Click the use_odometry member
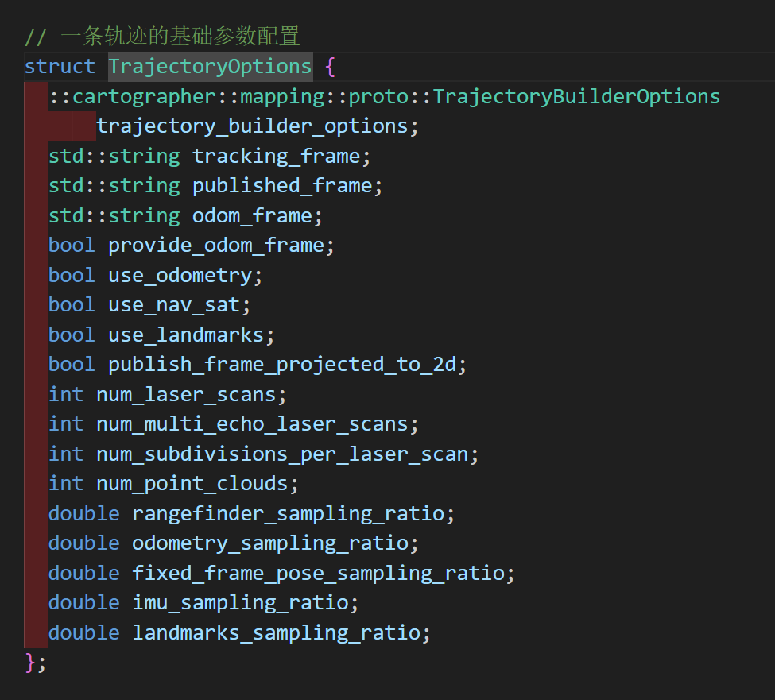This screenshot has height=700, width=775. pyautogui.click(x=180, y=275)
